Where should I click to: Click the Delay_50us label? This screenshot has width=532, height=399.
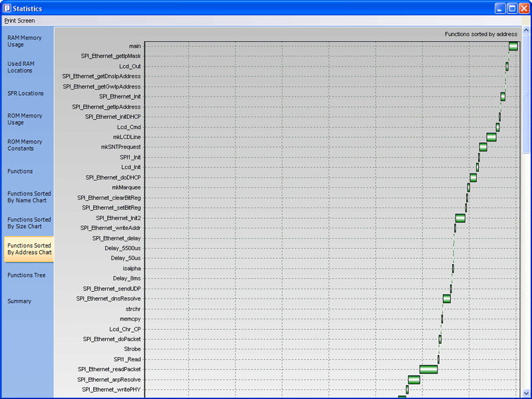click(x=126, y=258)
